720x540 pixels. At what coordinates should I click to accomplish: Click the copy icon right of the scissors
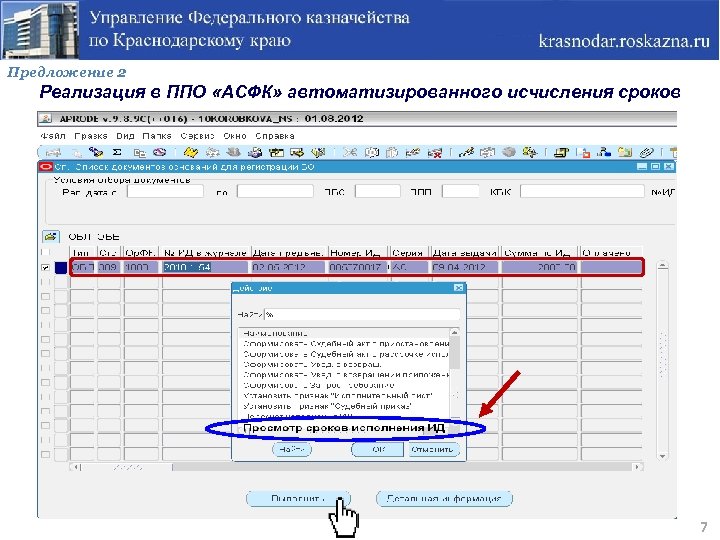point(371,152)
